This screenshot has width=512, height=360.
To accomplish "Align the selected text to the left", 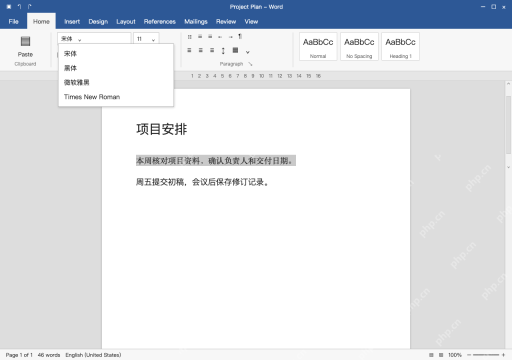I will click(189, 50).
